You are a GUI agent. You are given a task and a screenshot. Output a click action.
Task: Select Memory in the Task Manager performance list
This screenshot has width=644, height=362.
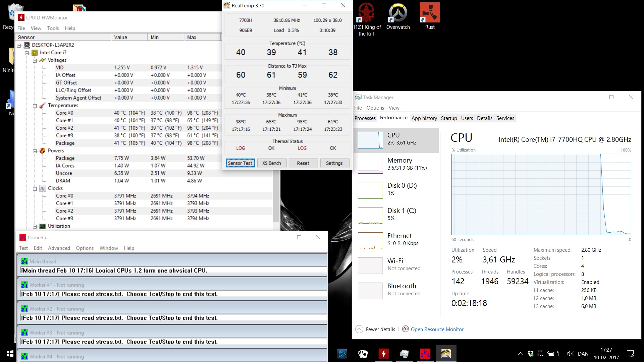397,165
